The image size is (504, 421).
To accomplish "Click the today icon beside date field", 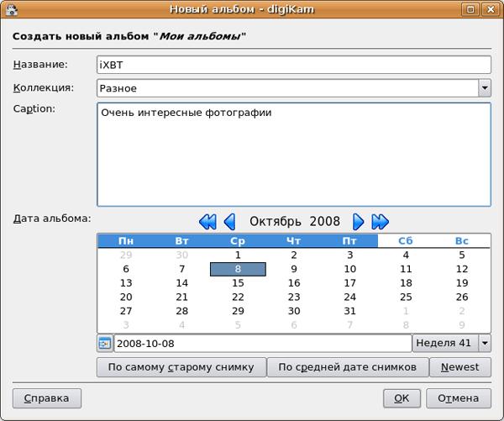I will (x=105, y=344).
